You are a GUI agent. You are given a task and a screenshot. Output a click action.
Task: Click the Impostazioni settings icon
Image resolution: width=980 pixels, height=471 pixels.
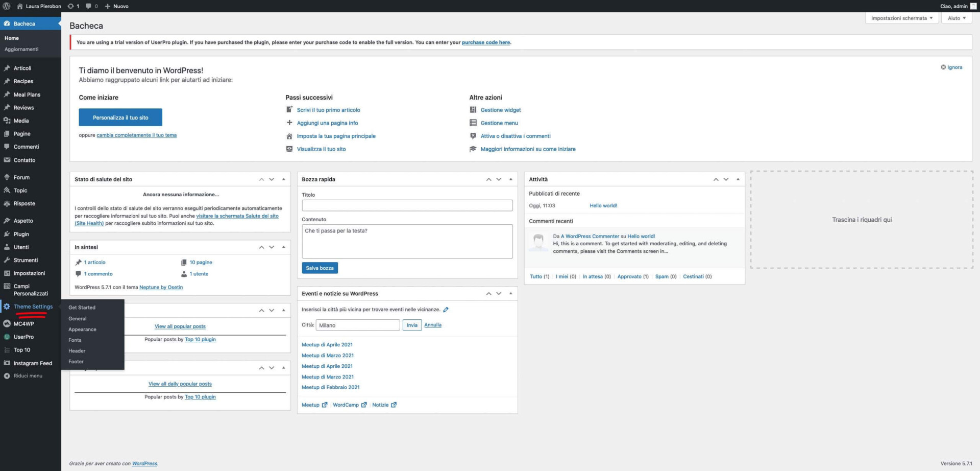(7, 273)
